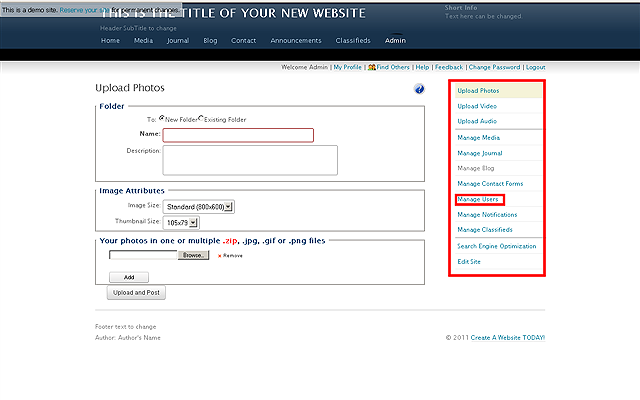This screenshot has width=640, height=400.
Task: Click the Add button
Action: click(x=129, y=277)
